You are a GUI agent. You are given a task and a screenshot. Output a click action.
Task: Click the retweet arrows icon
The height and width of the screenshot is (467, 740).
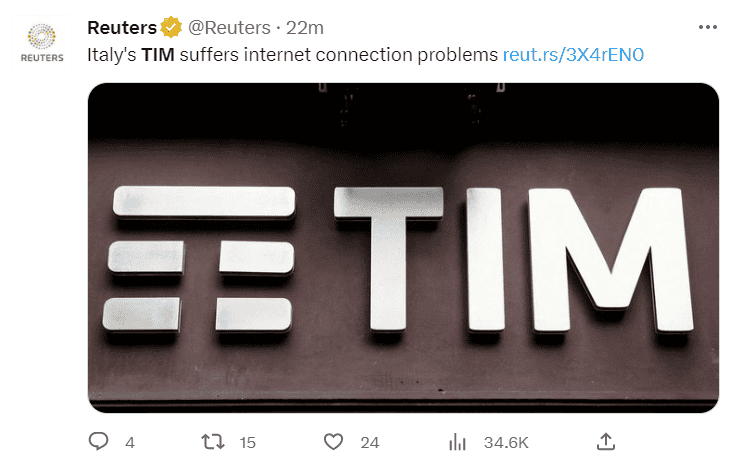pyautogui.click(x=213, y=442)
